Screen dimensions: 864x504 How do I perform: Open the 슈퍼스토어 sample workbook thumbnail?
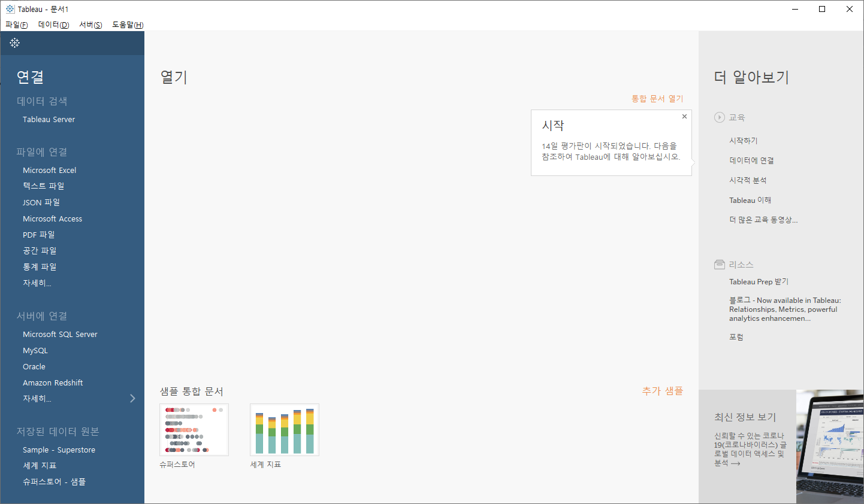[x=194, y=430]
